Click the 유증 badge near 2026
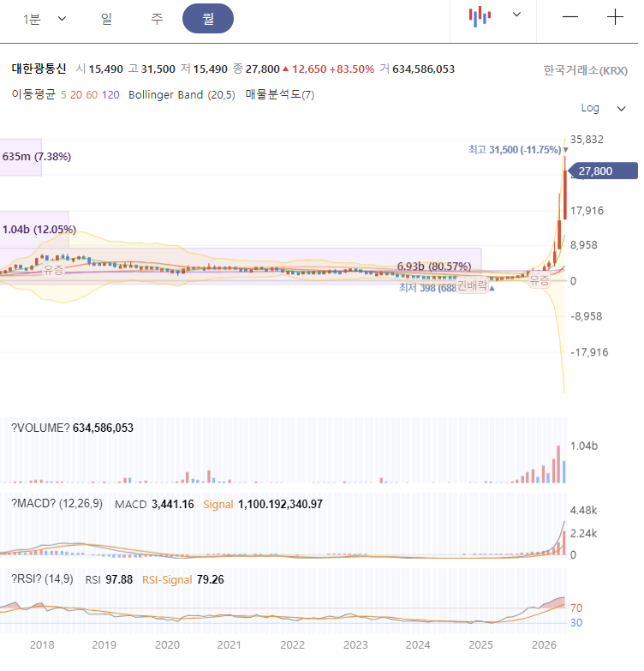644x671 pixels. (x=540, y=281)
